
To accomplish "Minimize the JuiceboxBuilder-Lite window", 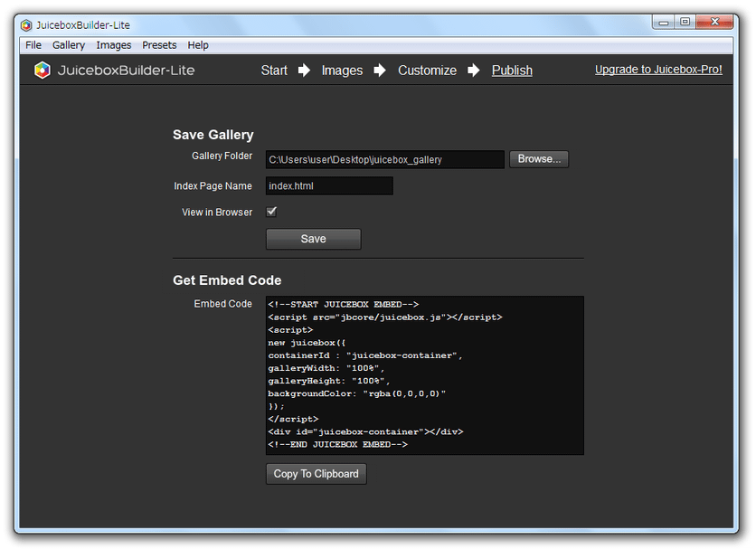I will [664, 23].
